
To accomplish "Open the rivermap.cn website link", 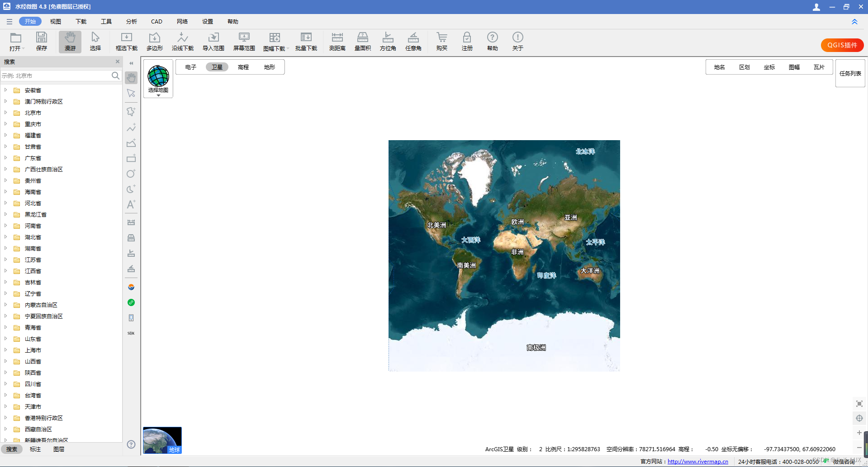I will pyautogui.click(x=698, y=462).
